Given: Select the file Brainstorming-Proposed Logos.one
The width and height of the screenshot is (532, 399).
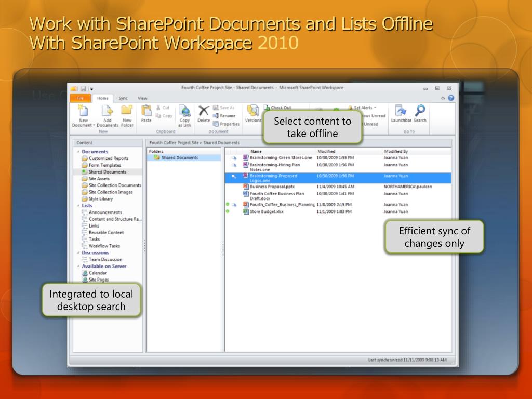Looking at the screenshot, I should coord(338,178).
